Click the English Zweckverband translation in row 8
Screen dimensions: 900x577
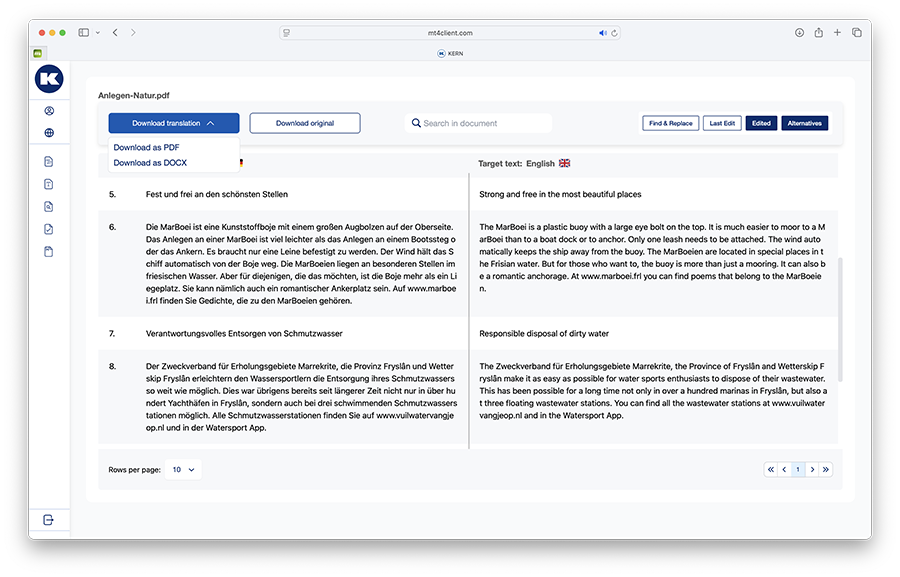click(653, 390)
